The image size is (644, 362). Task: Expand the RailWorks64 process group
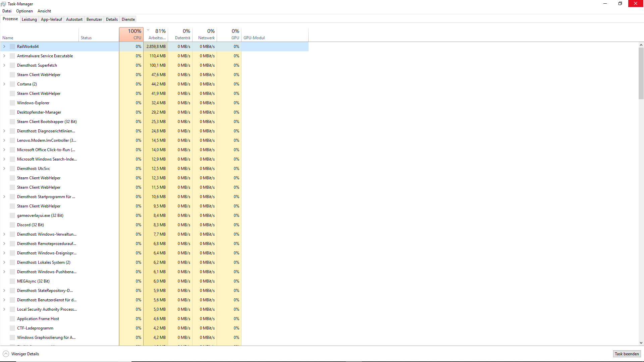point(4,47)
